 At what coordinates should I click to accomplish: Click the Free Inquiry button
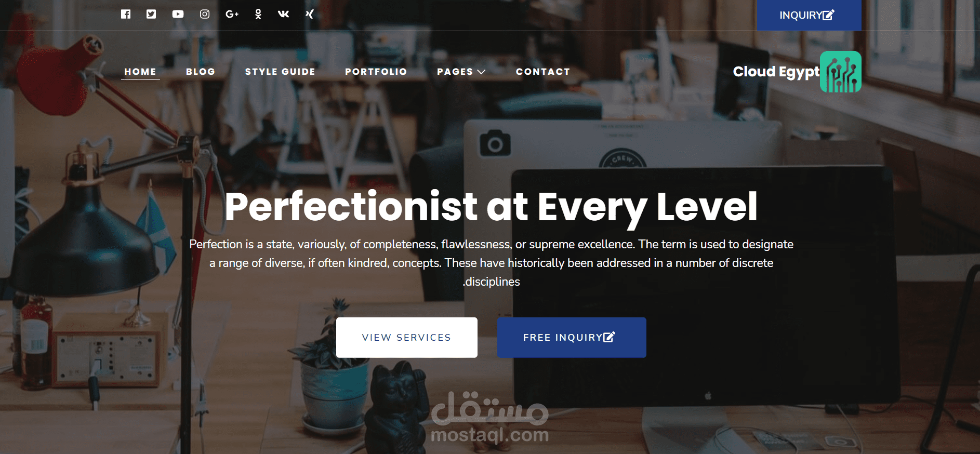coord(572,338)
